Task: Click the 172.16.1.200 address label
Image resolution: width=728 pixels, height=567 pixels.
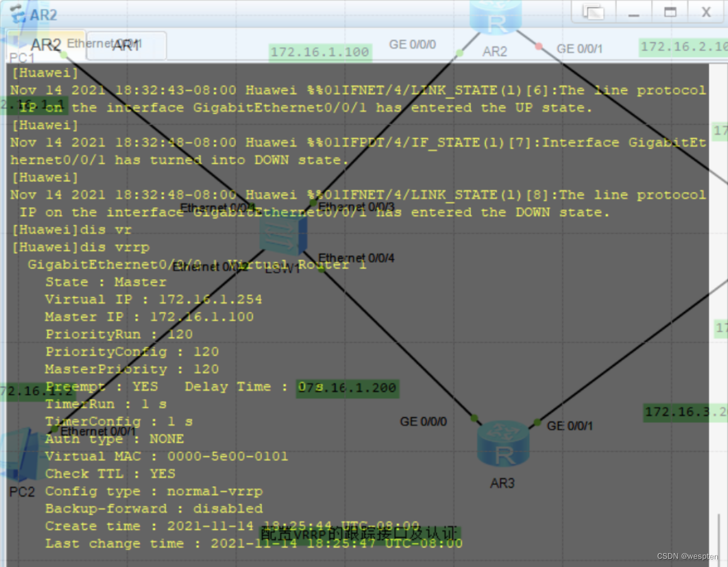Action: tap(347, 388)
